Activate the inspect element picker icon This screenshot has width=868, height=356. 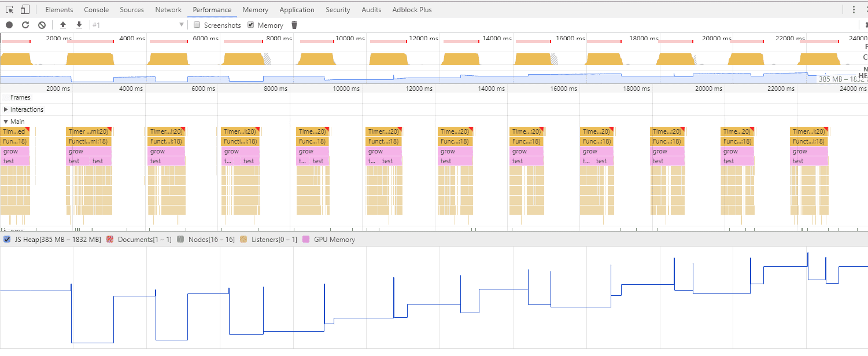[x=9, y=9]
